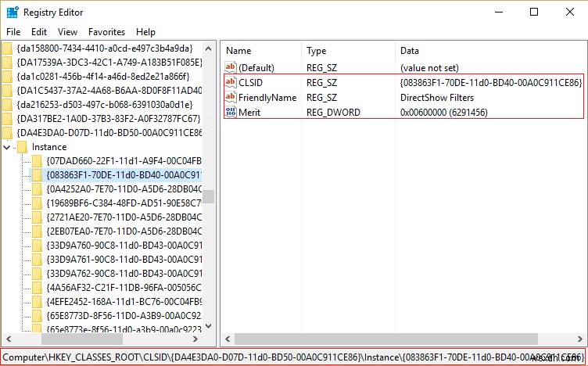588x366 pixels.
Task: Click folder icon of {0A4252A0-7E70 subkey
Action: point(37,189)
